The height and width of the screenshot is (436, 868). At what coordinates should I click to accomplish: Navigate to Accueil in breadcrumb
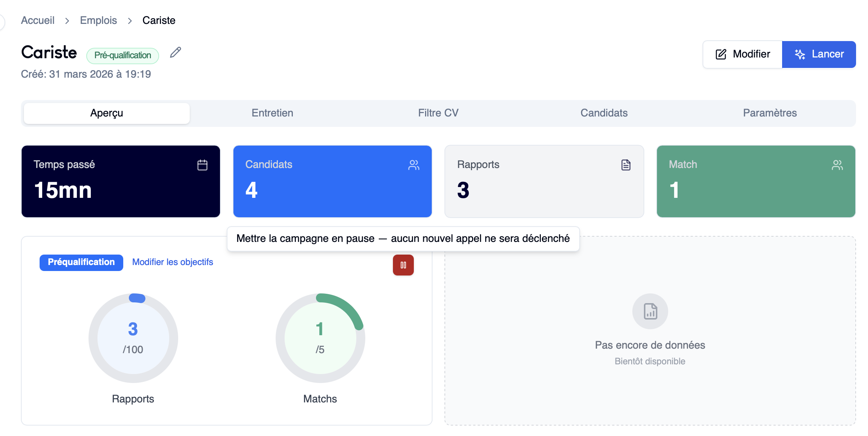pos(38,21)
